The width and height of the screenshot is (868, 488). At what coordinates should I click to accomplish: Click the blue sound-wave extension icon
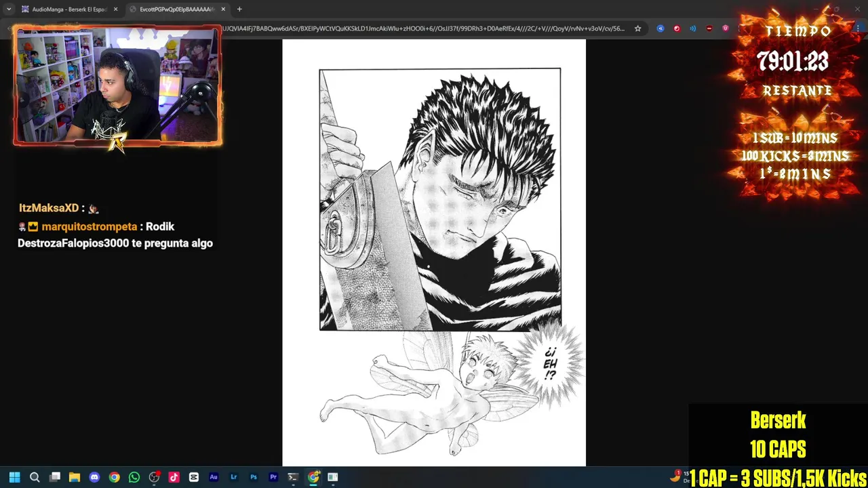693,28
